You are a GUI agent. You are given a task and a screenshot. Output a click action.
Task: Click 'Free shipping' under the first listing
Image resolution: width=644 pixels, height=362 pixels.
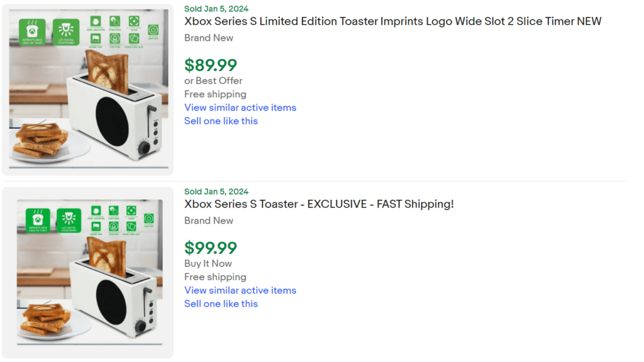coord(215,94)
